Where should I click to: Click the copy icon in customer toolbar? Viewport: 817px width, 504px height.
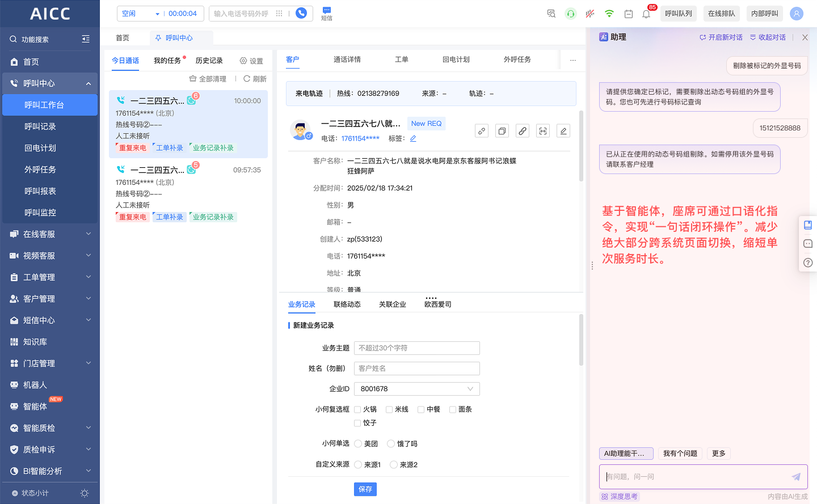coord(502,131)
